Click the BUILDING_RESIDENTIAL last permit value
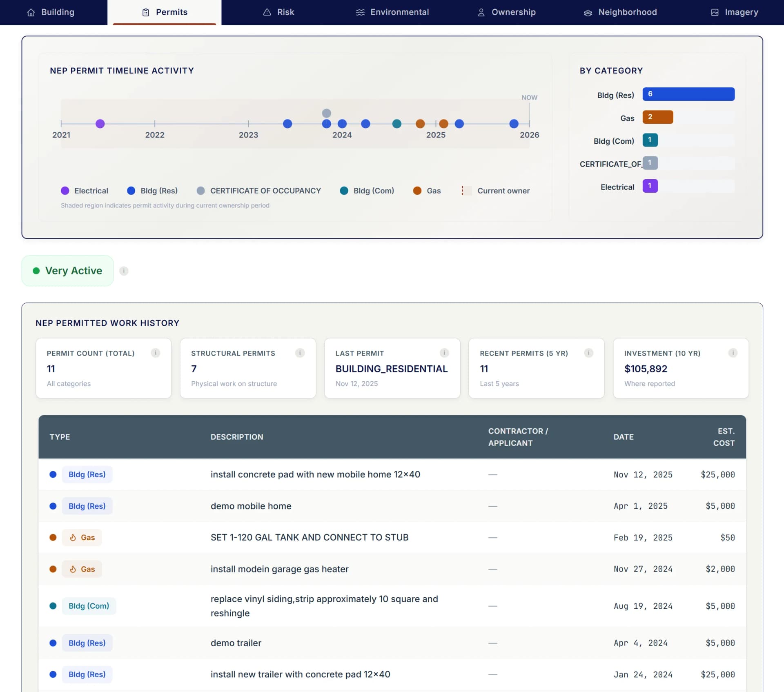Image resolution: width=784 pixels, height=692 pixels. (x=391, y=369)
